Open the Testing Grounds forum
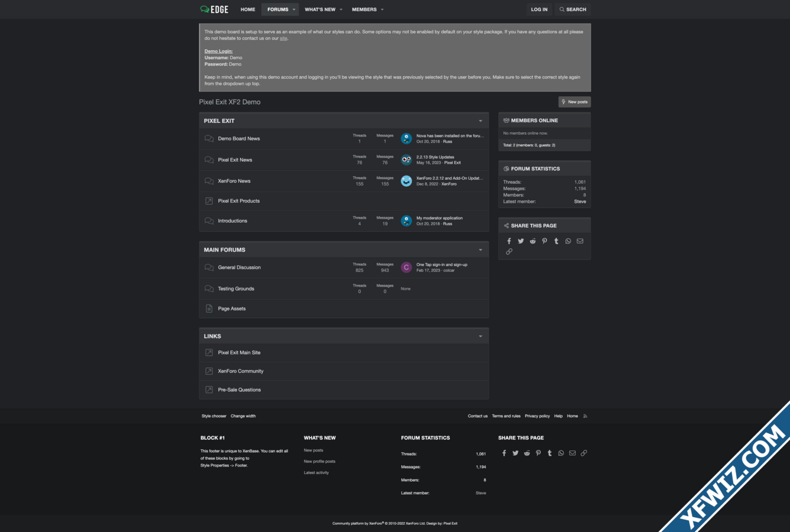The width and height of the screenshot is (790, 532). pyautogui.click(x=236, y=288)
